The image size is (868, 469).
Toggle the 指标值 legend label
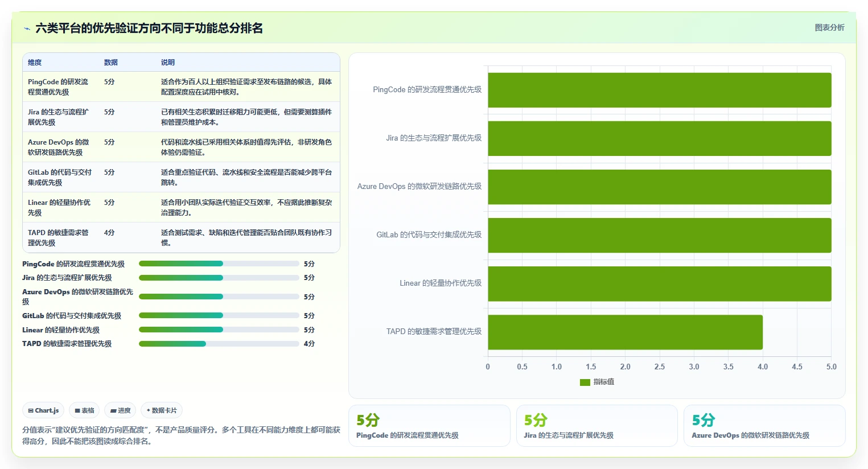click(x=604, y=382)
